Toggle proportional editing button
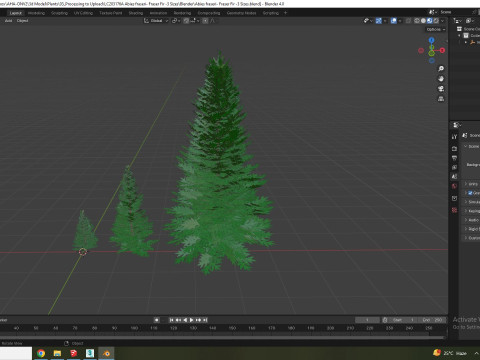Screen dimensions: 480x360 (x=205, y=21)
